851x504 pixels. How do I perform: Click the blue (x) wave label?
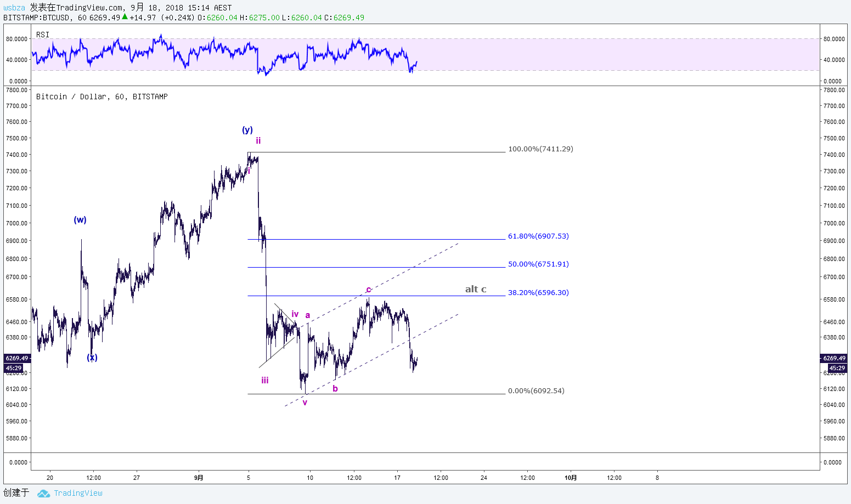92,358
